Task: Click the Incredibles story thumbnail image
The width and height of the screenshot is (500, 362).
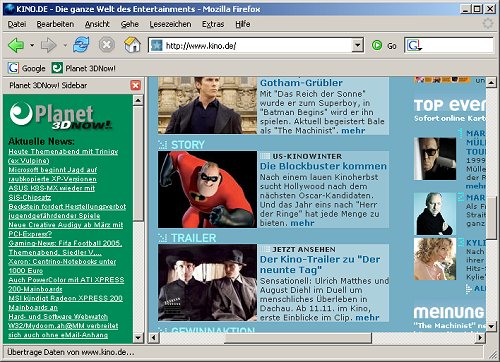Action: [207, 190]
